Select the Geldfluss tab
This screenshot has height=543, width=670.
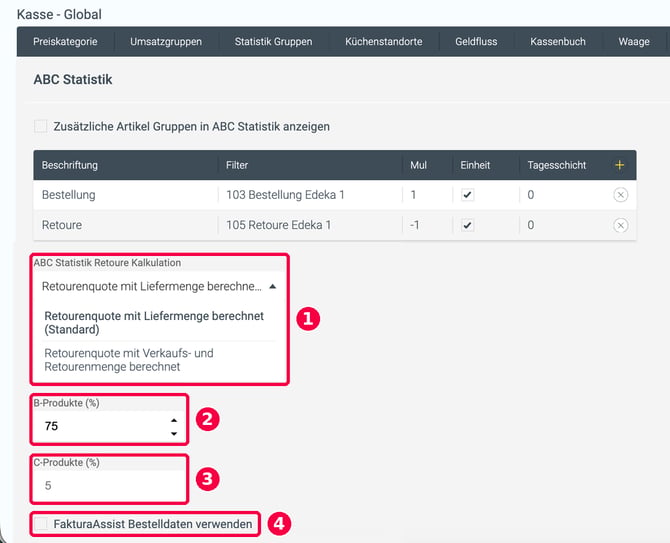point(476,41)
